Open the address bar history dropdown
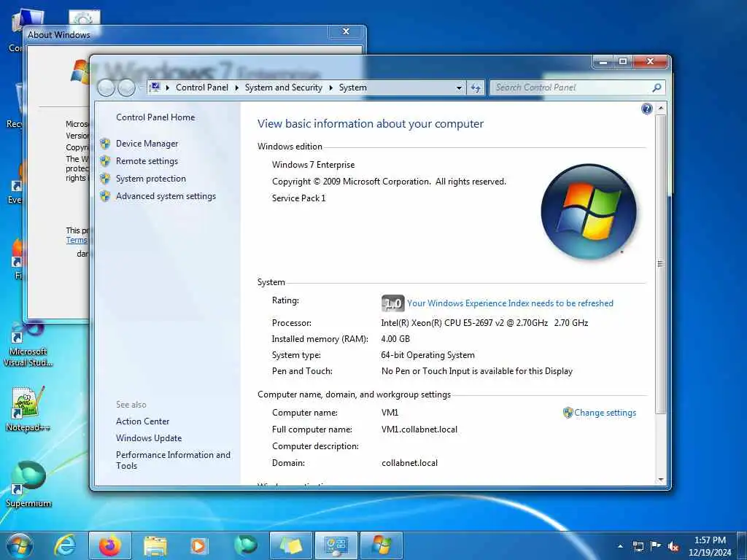Screen dimensions: 747x560 [x=459, y=87]
